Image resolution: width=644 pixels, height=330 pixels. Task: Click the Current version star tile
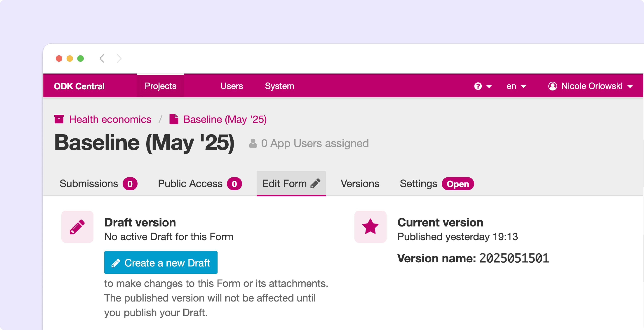coord(370,227)
